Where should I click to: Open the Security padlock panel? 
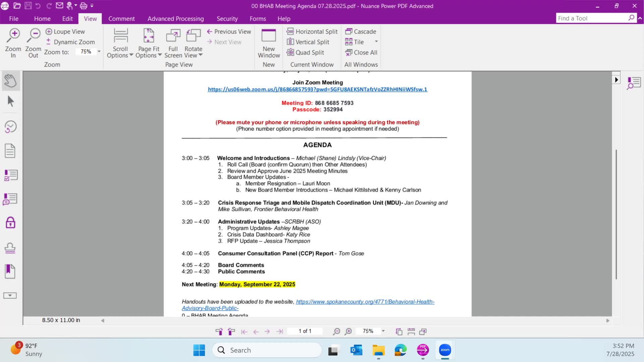(10, 223)
